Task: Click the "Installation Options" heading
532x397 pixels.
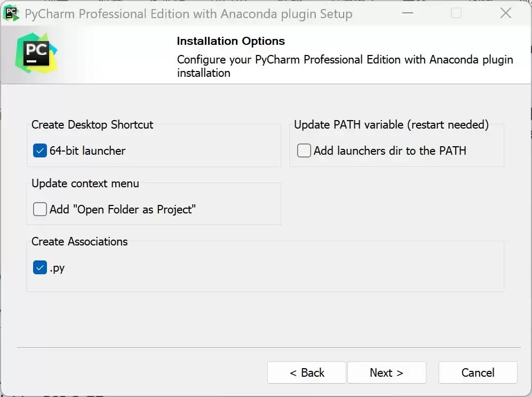Action: point(231,41)
